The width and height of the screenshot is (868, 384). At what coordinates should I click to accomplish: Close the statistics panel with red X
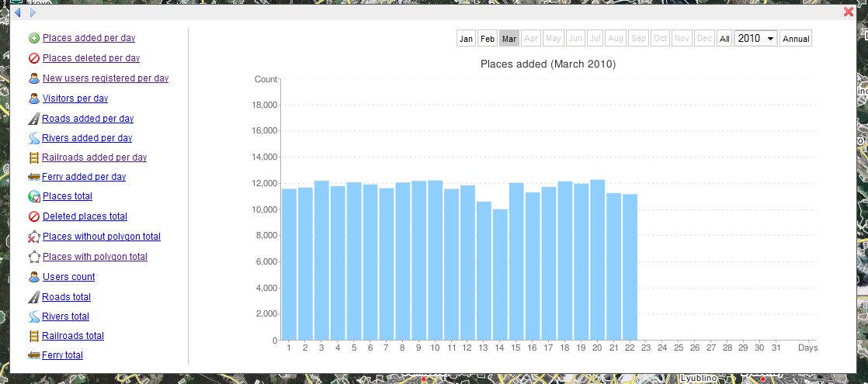tap(848, 12)
